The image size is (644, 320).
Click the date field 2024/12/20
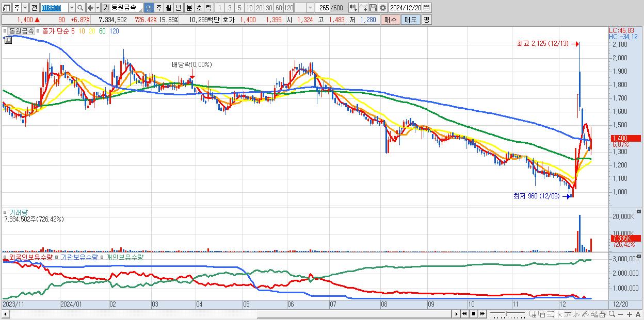point(406,8)
